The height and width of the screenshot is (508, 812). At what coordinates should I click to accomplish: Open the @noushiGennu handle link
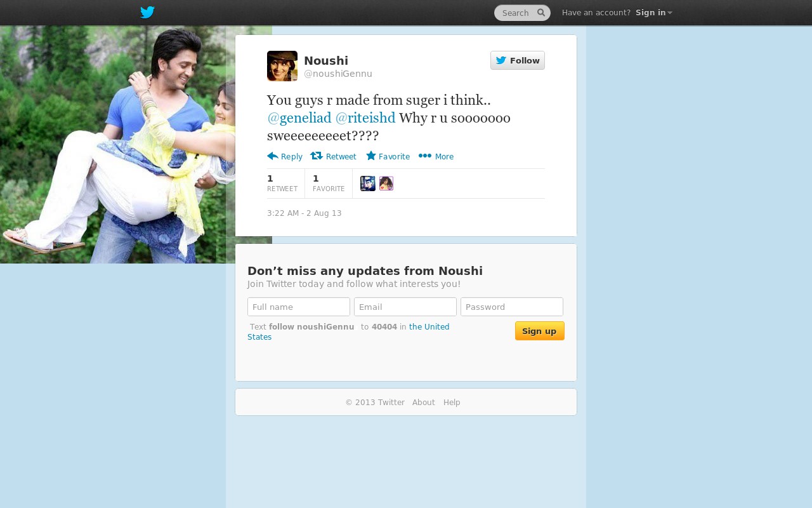coord(338,74)
